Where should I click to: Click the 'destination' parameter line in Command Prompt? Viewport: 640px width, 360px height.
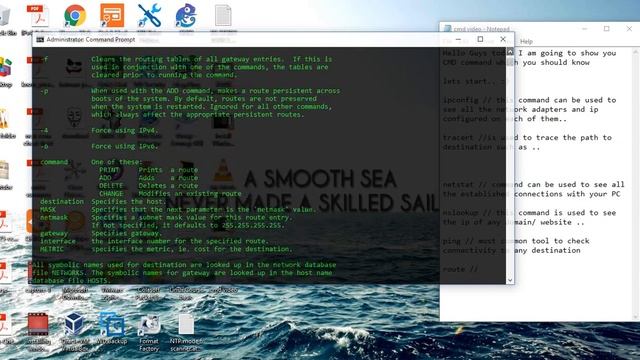(x=103, y=202)
